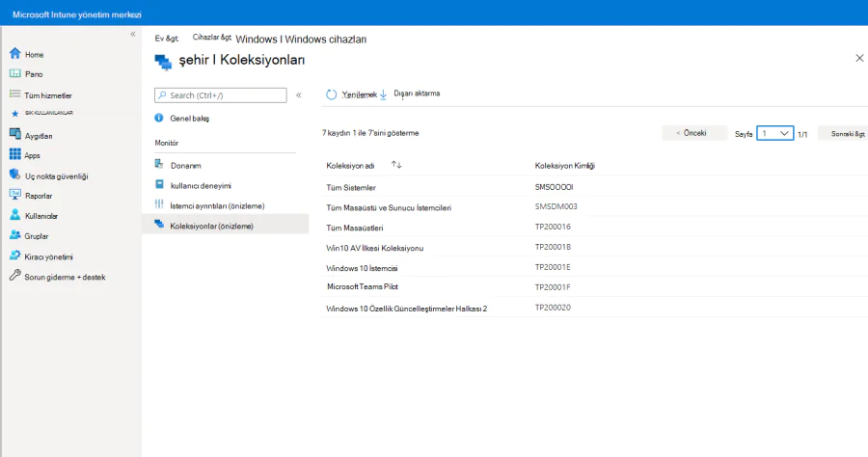The width and height of the screenshot is (868, 457).
Task: Click the Pano dashboard icon
Action: tap(14, 73)
